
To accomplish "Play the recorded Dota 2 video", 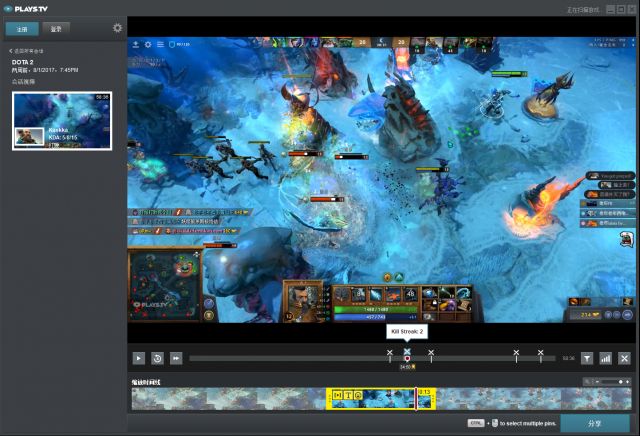I will click(x=139, y=358).
